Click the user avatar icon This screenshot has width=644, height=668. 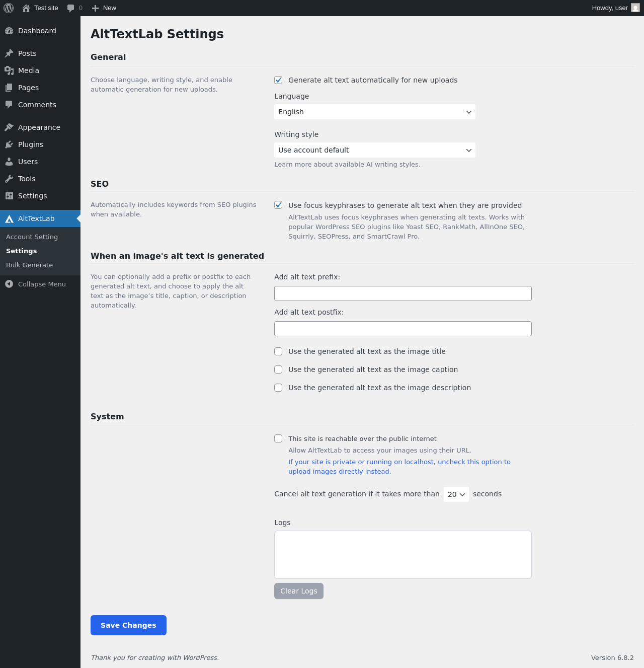[x=635, y=8]
